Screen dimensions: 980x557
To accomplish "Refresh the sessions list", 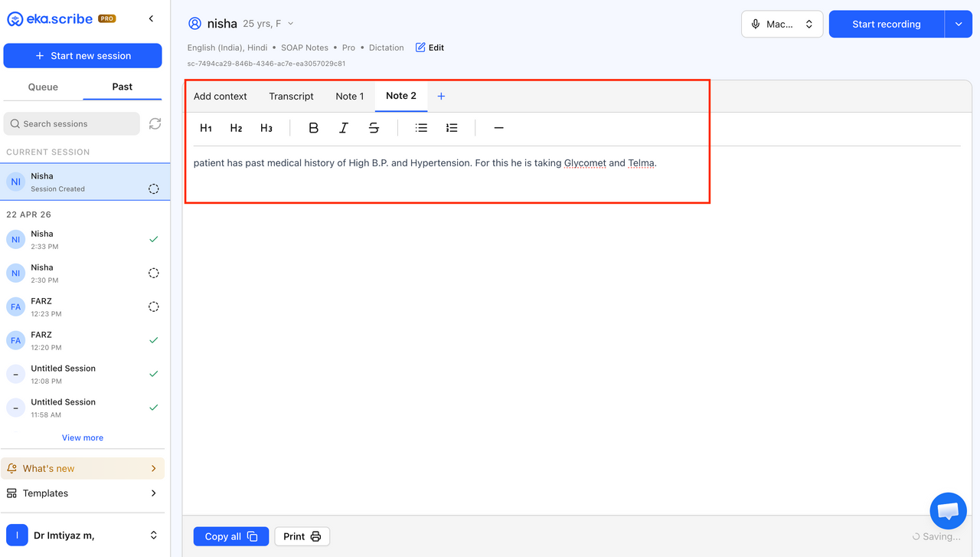I will [155, 123].
